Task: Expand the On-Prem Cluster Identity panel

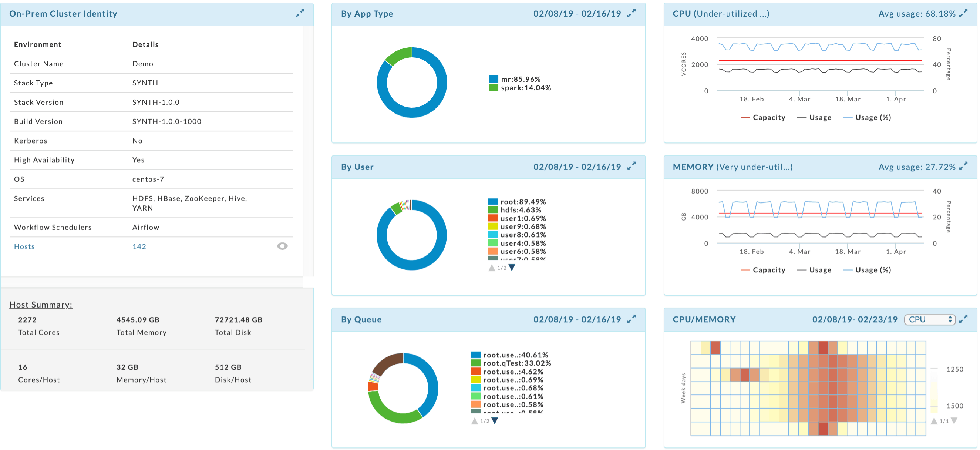Action: coord(299,13)
